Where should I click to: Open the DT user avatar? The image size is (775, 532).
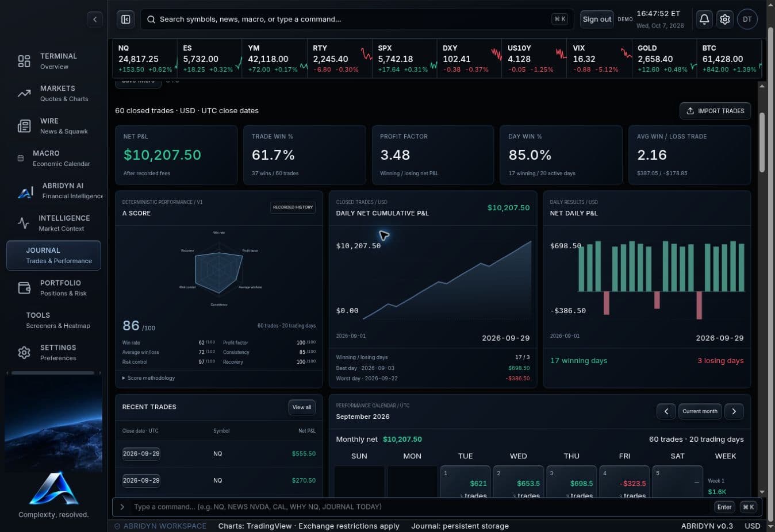coord(747,19)
